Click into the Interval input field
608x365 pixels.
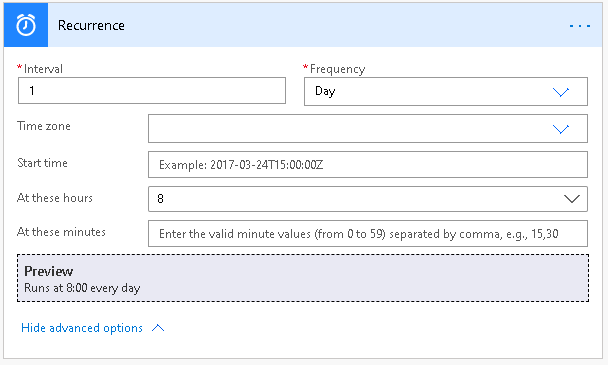152,90
